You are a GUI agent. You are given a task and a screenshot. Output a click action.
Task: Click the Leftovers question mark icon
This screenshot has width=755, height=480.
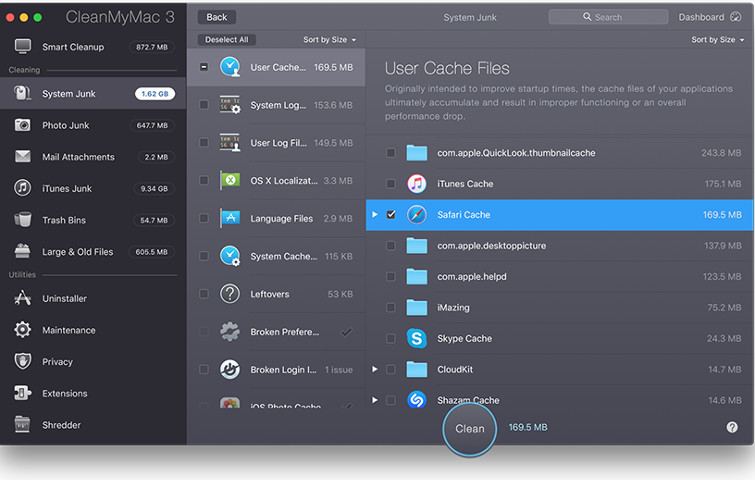tap(230, 294)
